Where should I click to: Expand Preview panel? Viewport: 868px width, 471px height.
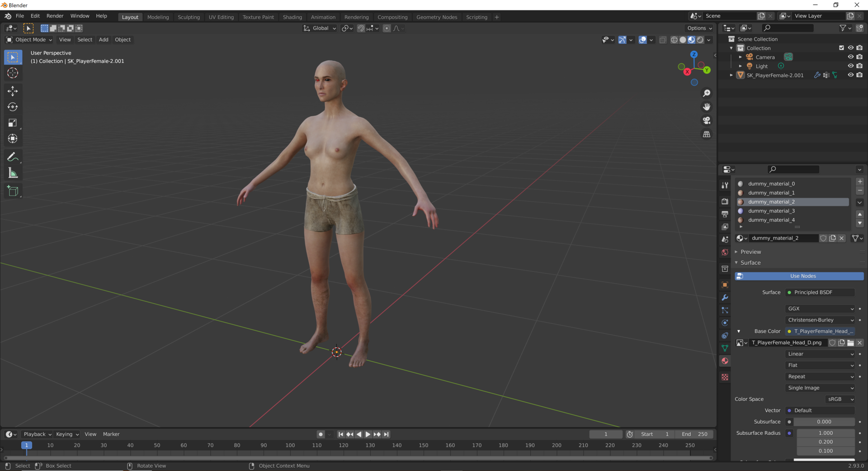(x=750, y=252)
